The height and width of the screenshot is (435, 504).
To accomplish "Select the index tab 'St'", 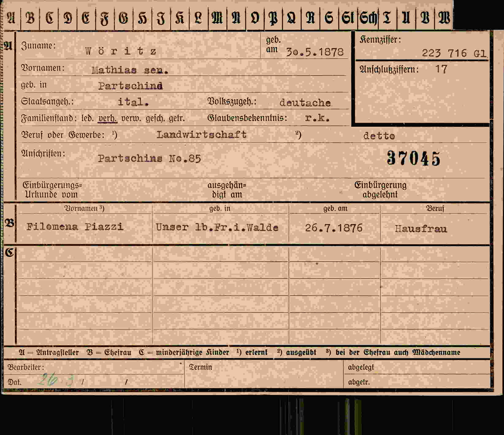I will pyautogui.click(x=348, y=18).
